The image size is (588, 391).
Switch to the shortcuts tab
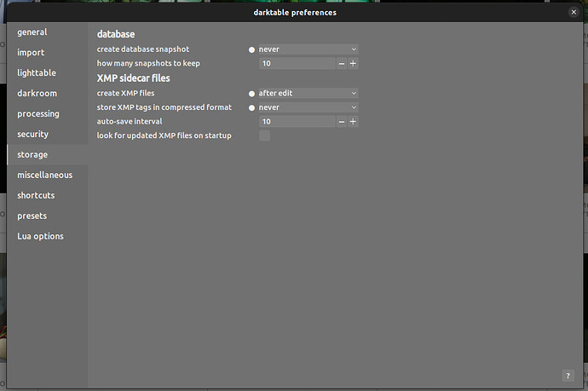click(x=47, y=195)
